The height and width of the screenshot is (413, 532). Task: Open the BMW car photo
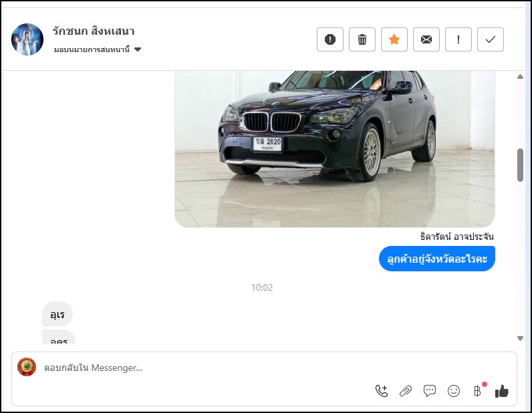[335, 149]
